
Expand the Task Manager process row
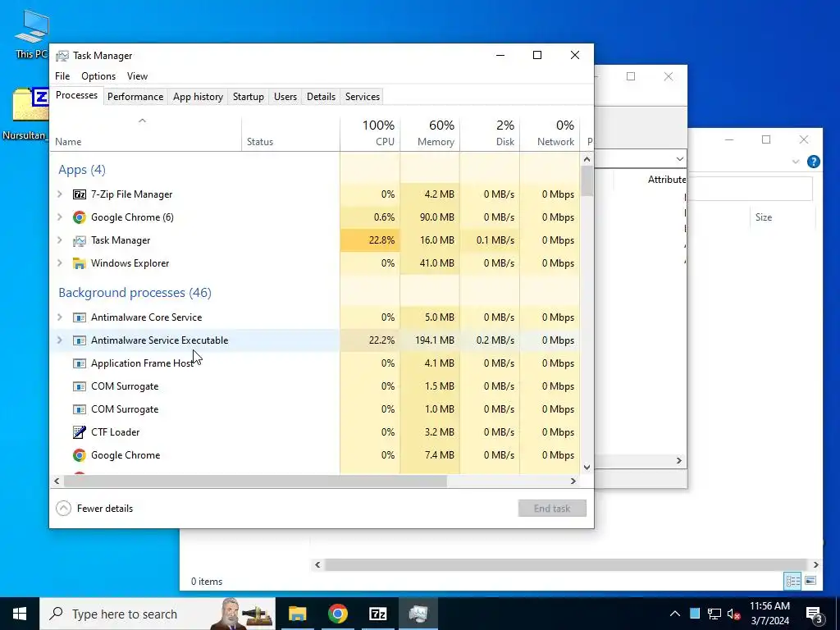pos(60,240)
